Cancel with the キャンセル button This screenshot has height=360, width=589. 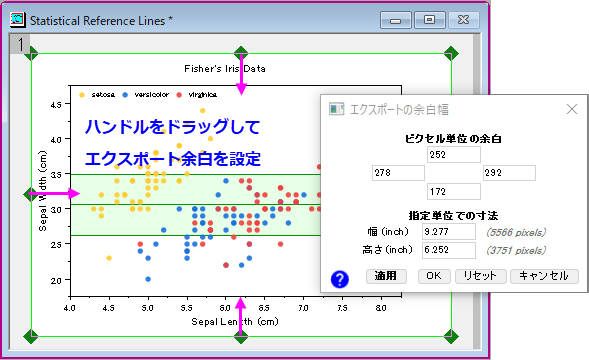pyautogui.click(x=544, y=276)
